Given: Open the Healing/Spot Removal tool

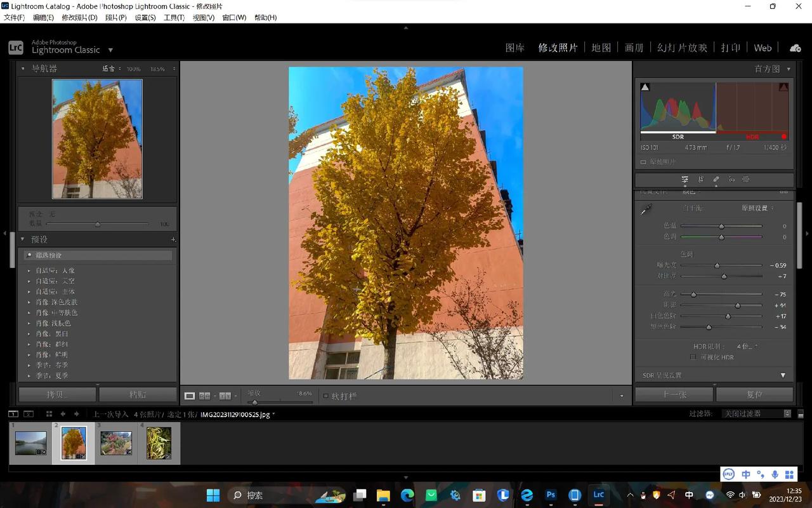Looking at the screenshot, I should click(x=716, y=179).
